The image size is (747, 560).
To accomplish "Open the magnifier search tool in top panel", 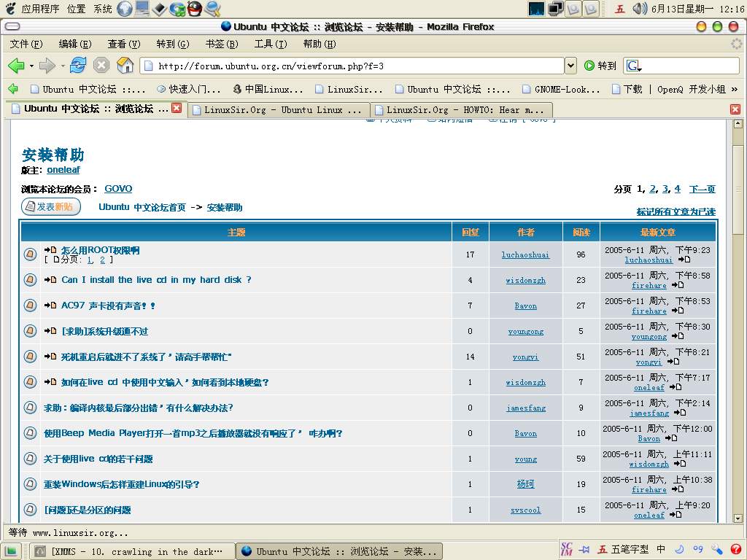I will (x=212, y=9).
